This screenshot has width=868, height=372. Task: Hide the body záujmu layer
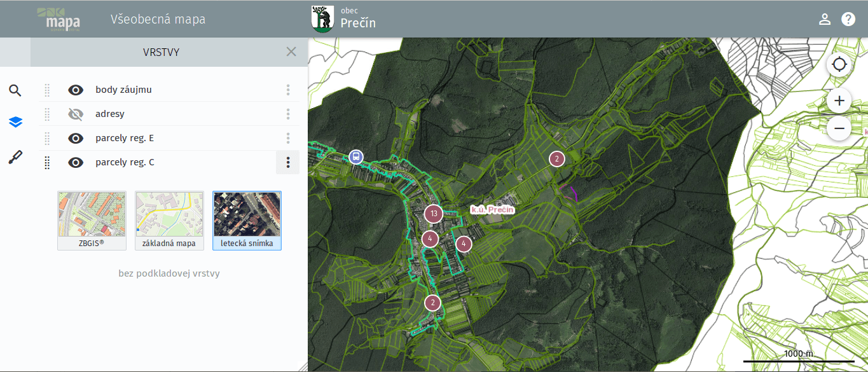click(x=76, y=90)
